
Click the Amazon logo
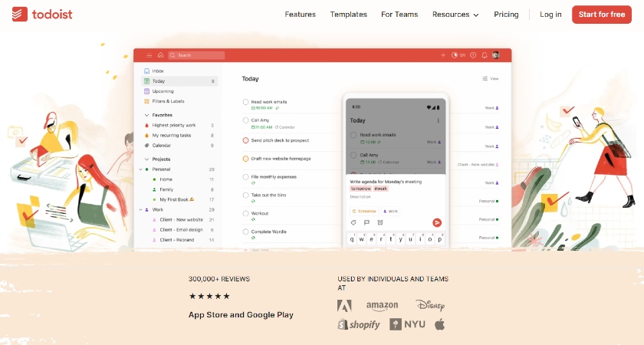pos(382,306)
